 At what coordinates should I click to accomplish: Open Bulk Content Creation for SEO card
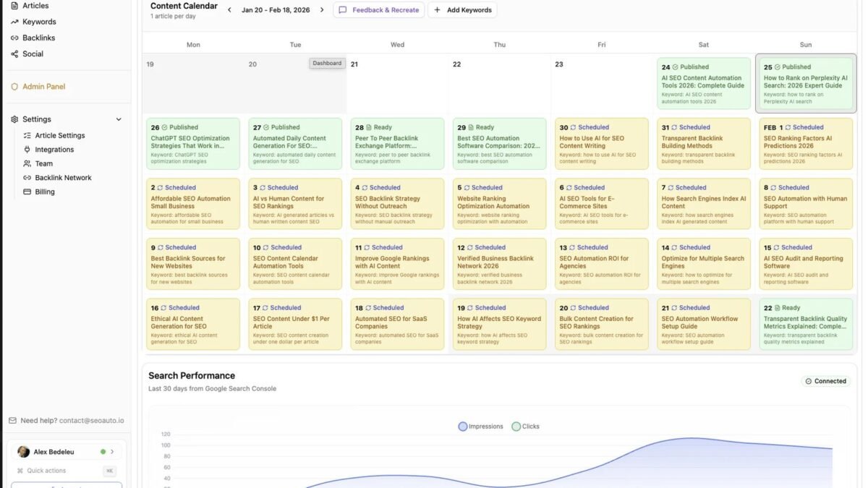(x=602, y=325)
